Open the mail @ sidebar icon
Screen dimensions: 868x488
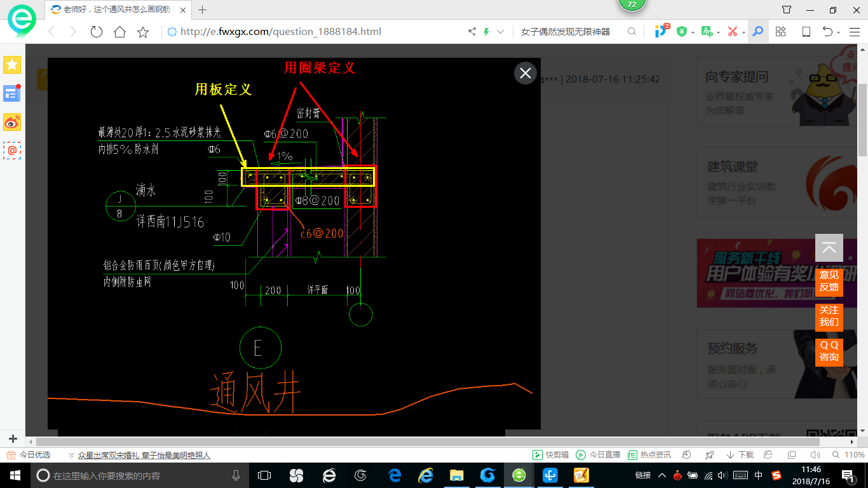[12, 151]
